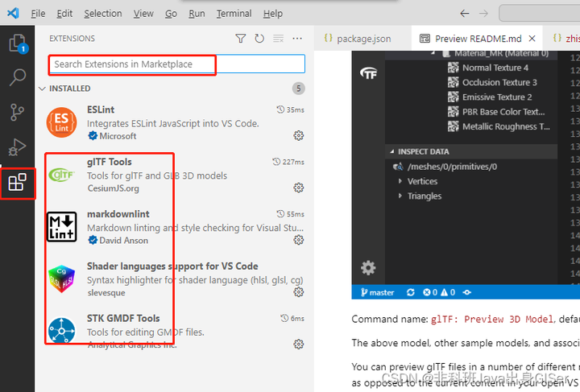This screenshot has height=392, width=580.
Task: Filter extensions with the funnel icon
Action: [240, 39]
